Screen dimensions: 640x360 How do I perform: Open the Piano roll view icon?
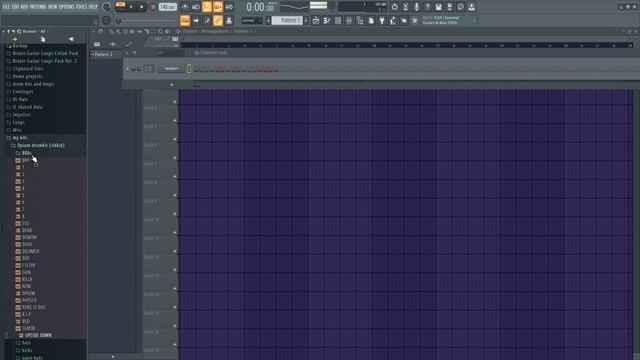tap(327, 20)
